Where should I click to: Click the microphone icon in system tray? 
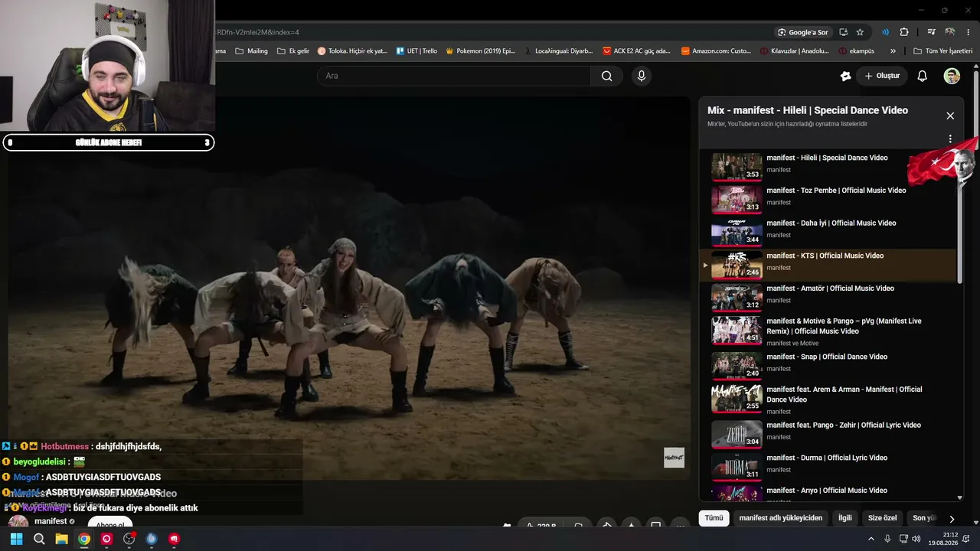click(887, 539)
